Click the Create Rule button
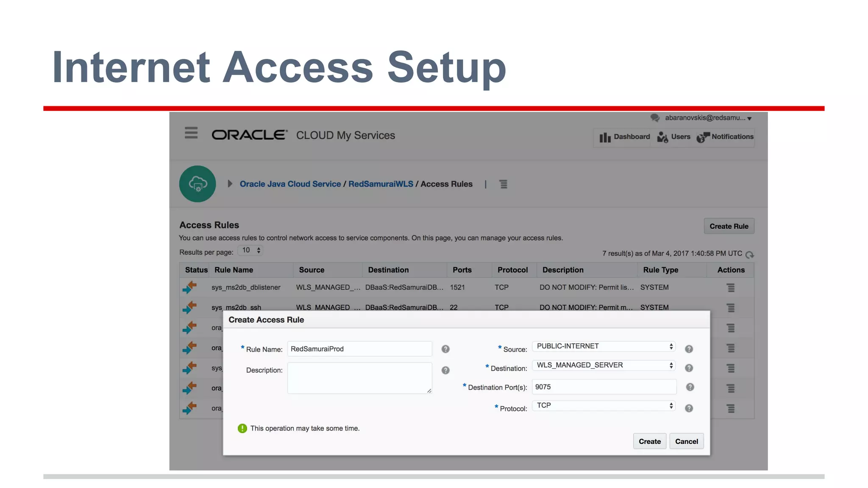The width and height of the screenshot is (868, 488). (x=729, y=226)
